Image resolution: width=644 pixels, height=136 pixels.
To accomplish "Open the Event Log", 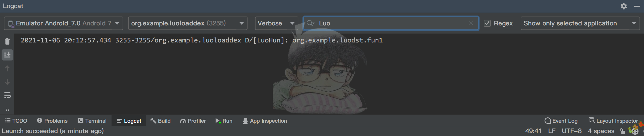I will (561, 121).
